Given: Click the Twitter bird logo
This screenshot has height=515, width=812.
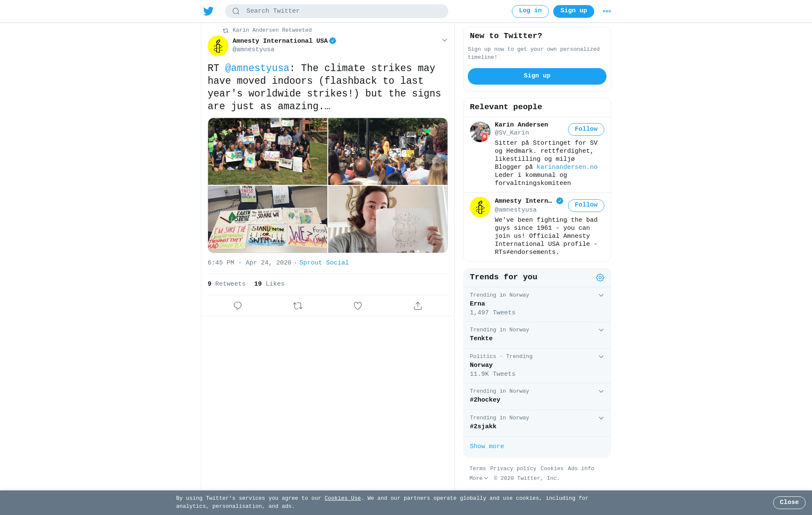Looking at the screenshot, I should pos(208,11).
